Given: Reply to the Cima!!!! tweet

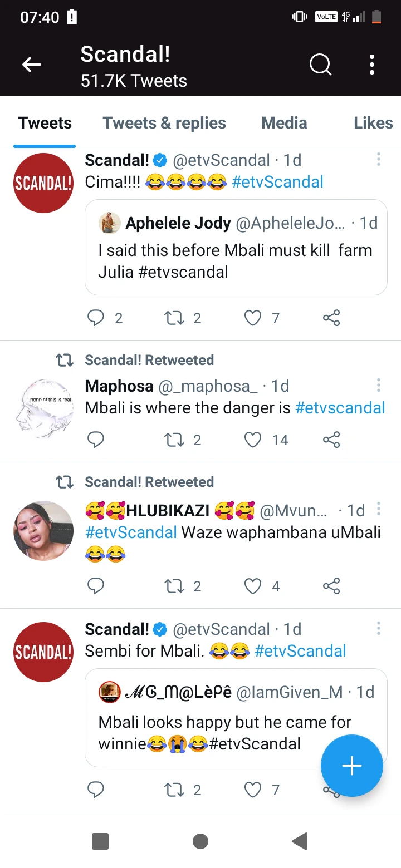Looking at the screenshot, I should point(96,318).
